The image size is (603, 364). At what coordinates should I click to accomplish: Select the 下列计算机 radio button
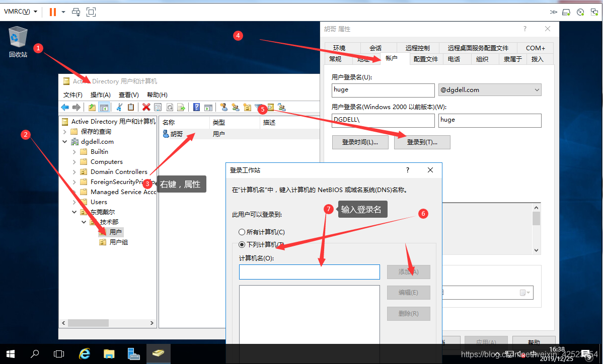(242, 244)
